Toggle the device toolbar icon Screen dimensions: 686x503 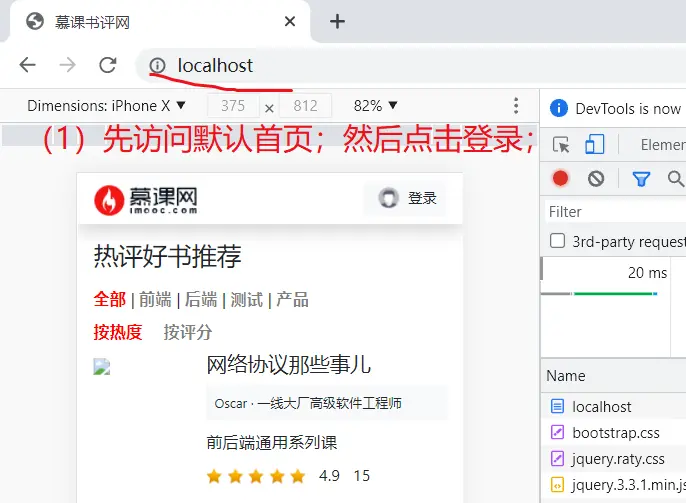(595, 144)
